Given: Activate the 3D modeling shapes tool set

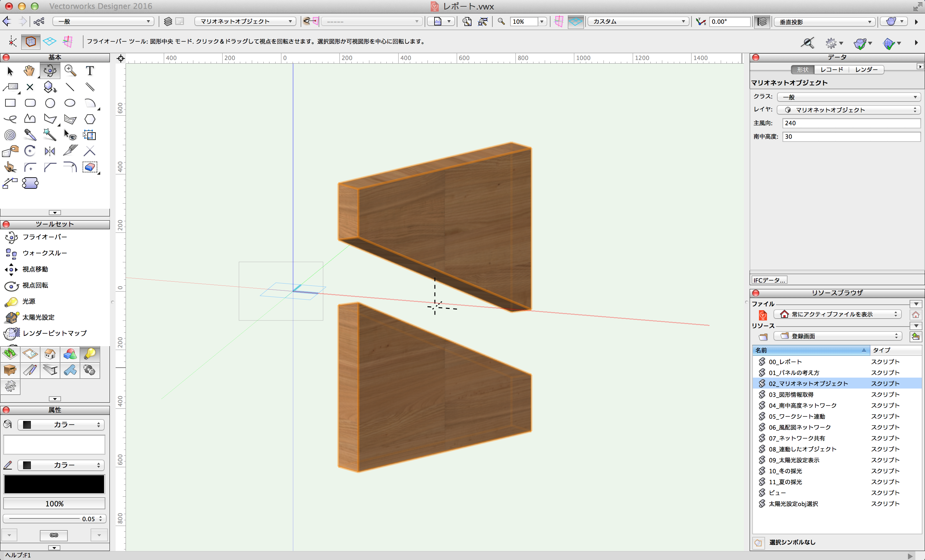Looking at the screenshot, I should (70, 354).
